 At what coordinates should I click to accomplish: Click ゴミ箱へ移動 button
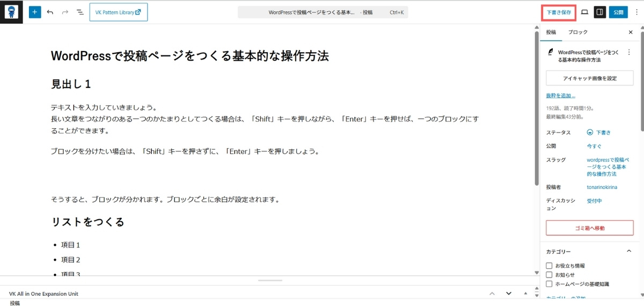point(590,228)
